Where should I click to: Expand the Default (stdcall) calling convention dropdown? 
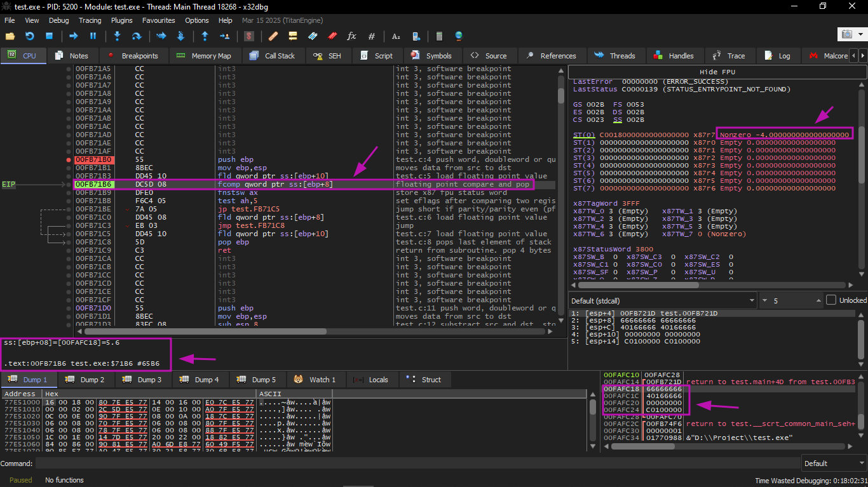tap(662, 300)
